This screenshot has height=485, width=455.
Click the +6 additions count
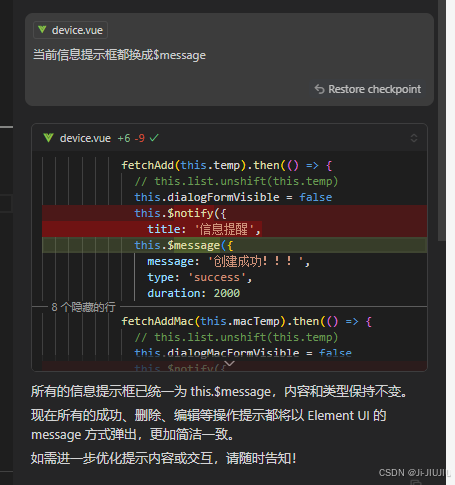point(124,138)
